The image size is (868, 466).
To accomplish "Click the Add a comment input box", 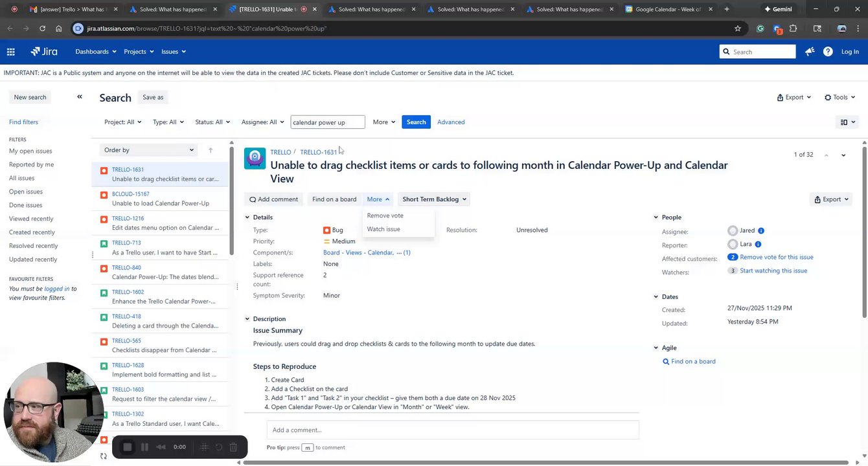I will (453, 430).
